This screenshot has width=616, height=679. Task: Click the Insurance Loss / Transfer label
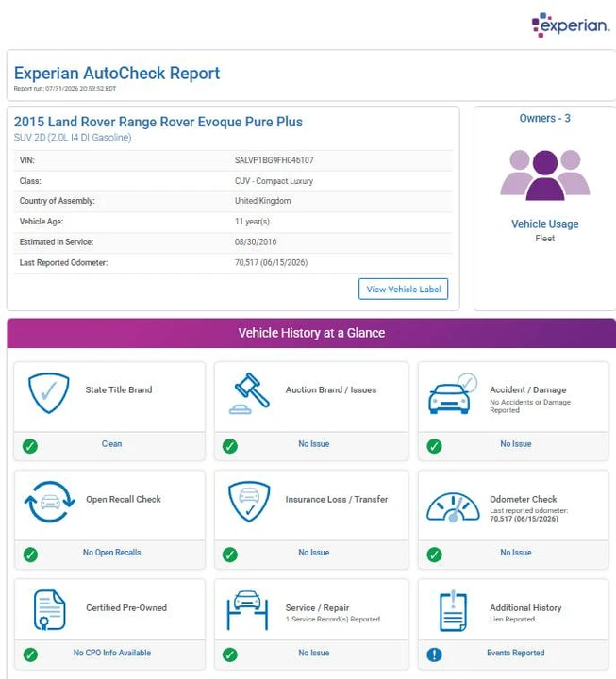tap(337, 499)
